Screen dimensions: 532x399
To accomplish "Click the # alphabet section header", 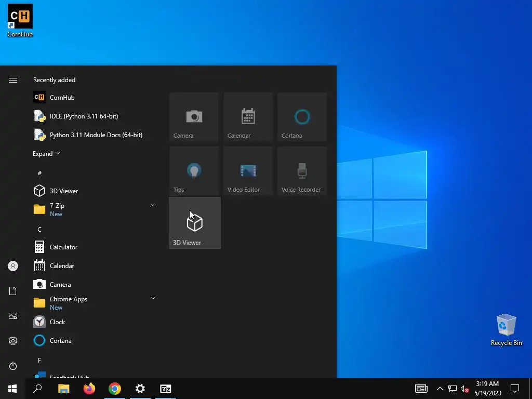I will click(39, 173).
